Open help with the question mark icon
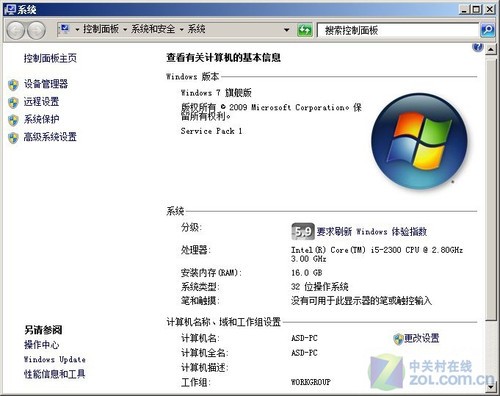The height and width of the screenshot is (396, 500). (478, 47)
